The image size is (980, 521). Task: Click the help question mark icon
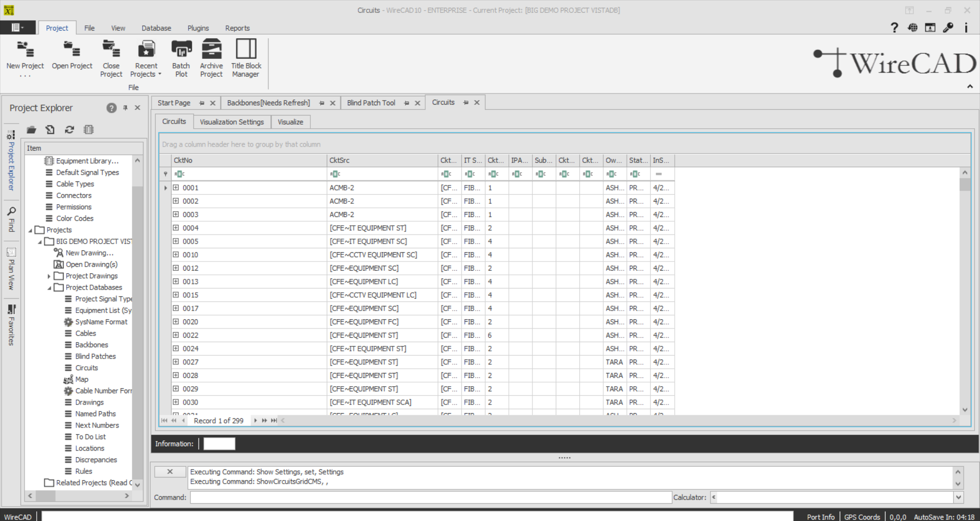pos(894,28)
